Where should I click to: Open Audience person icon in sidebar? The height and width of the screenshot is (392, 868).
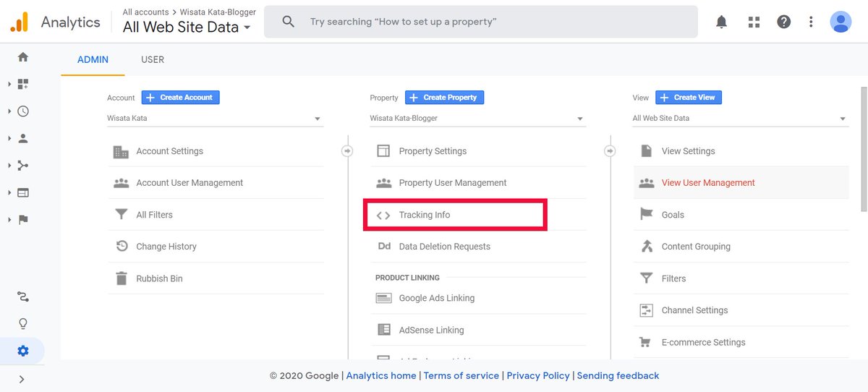click(x=23, y=138)
